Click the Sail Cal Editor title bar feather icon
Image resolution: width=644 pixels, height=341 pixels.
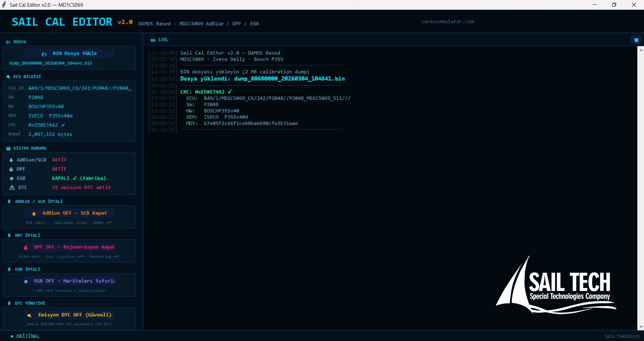4,5
